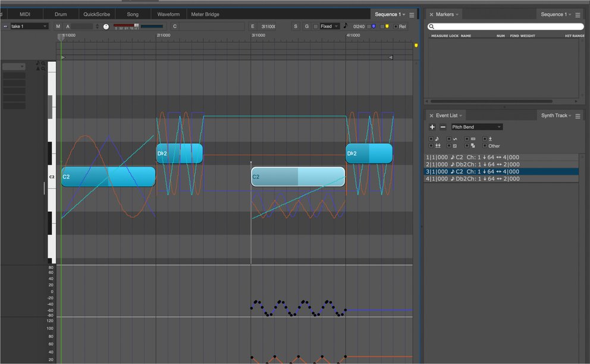Image resolution: width=590 pixels, height=364 pixels.
Task: Open the Event List panel hamburger menu
Action: tap(578, 115)
